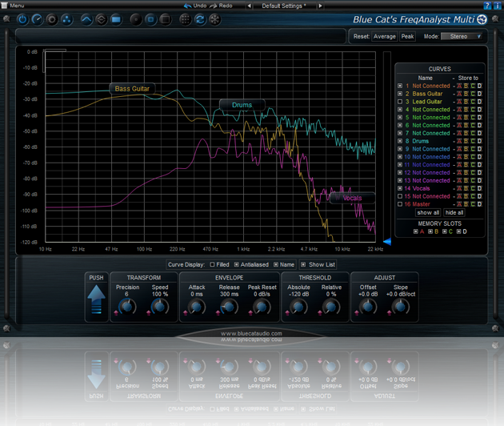Click the blue threshold triangle beside the graph
504x426 pixels.
[387, 242]
